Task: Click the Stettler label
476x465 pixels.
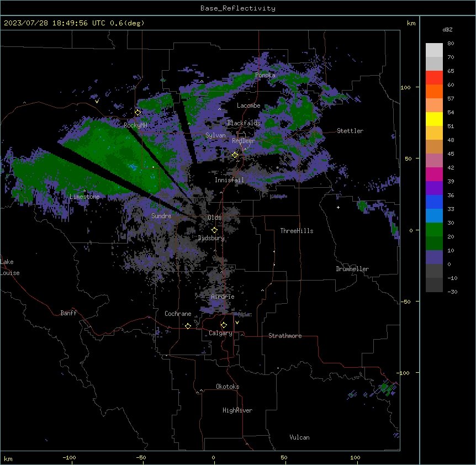Action: click(x=350, y=131)
